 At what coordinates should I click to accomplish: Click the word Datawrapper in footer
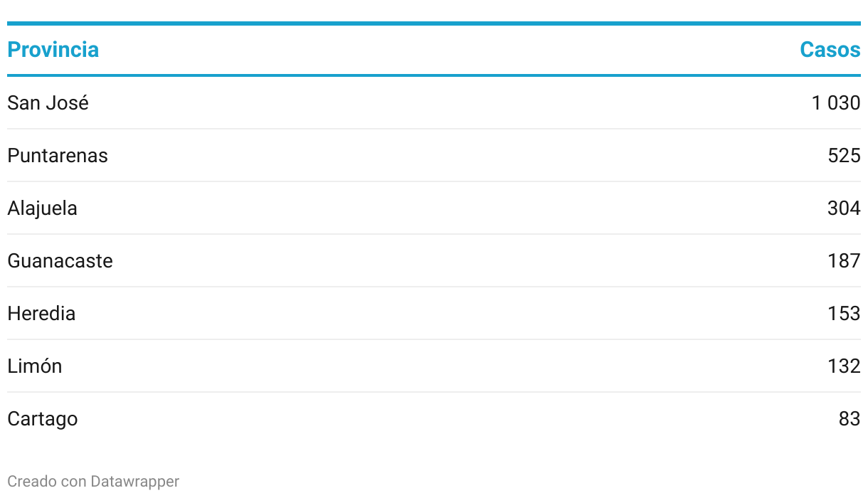[x=135, y=482]
